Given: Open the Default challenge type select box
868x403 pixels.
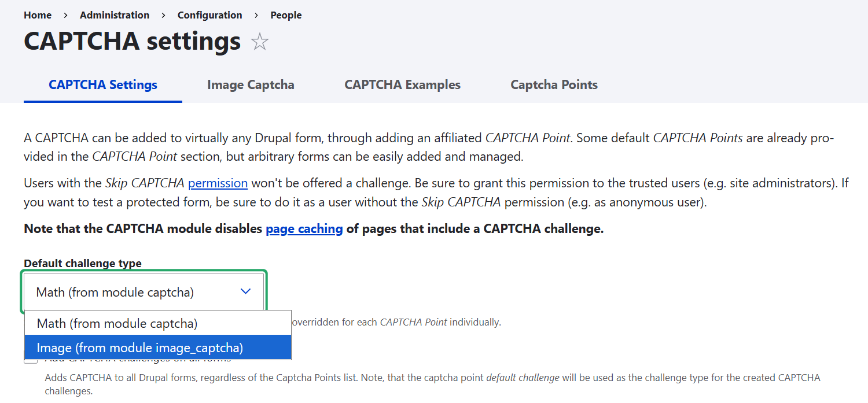Looking at the screenshot, I should click(x=144, y=292).
